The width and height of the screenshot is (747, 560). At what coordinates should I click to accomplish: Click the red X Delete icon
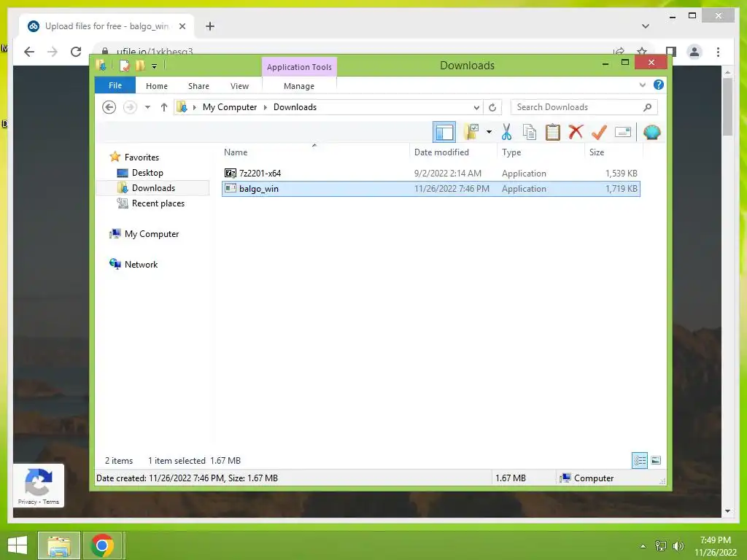click(x=576, y=132)
